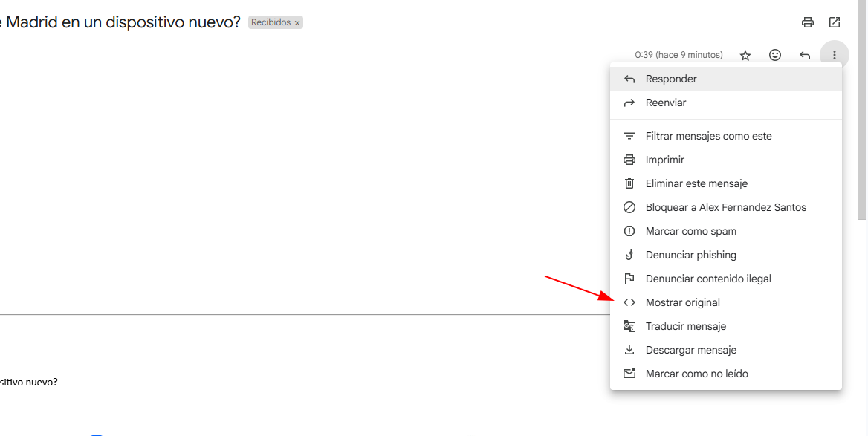This screenshot has height=436, width=868.
Task: Select Eliminar este mensaje
Action: coord(726,183)
